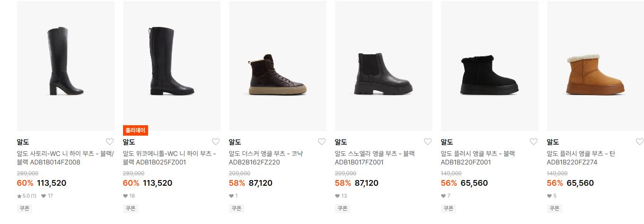Open product title ADB1B025FZ001
This screenshot has width=644, height=224.
(169, 158)
